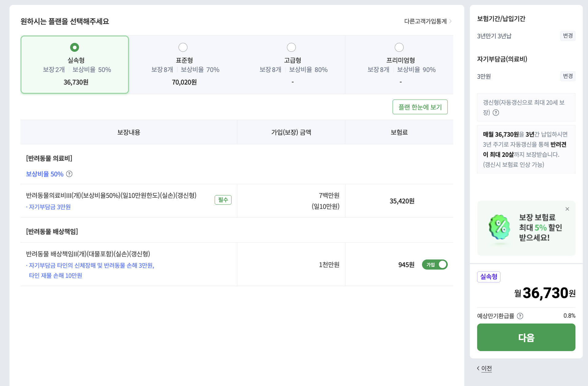Screen dimensions: 588x386
Task: Change 자기부담금 3만원 with 변경 button
Action: coord(567,76)
